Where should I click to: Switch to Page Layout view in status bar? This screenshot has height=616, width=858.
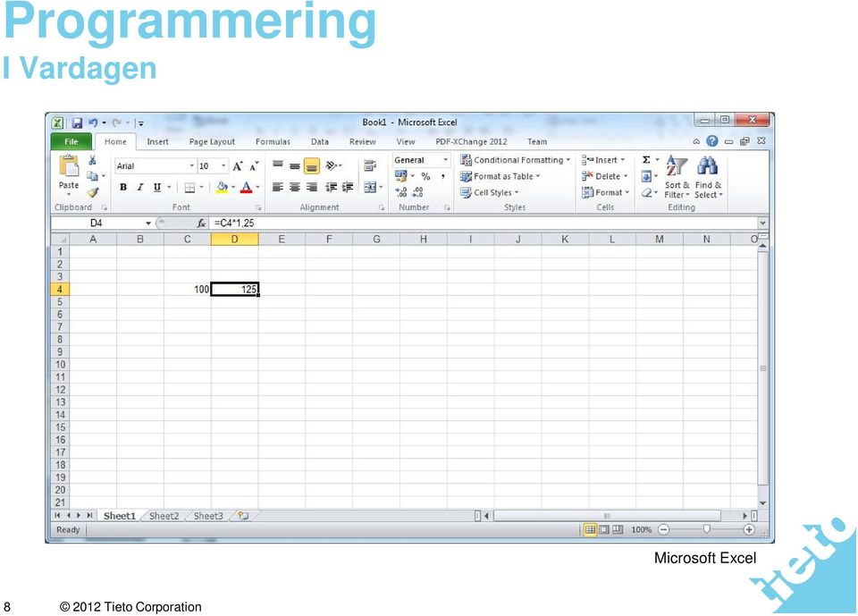pos(604,529)
